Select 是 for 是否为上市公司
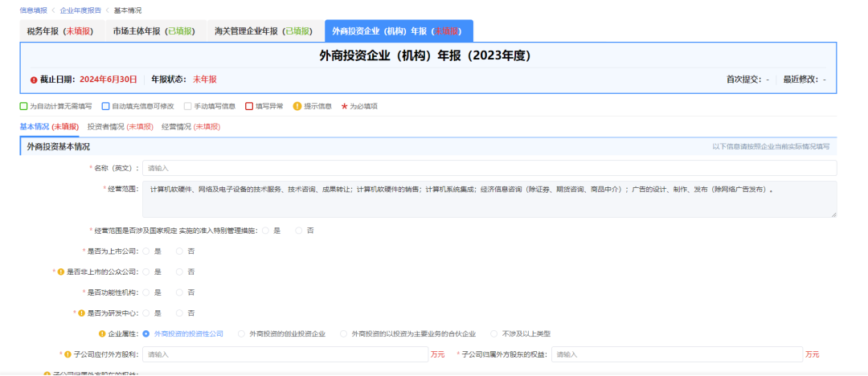This screenshot has width=868, height=376. pyautogui.click(x=146, y=251)
